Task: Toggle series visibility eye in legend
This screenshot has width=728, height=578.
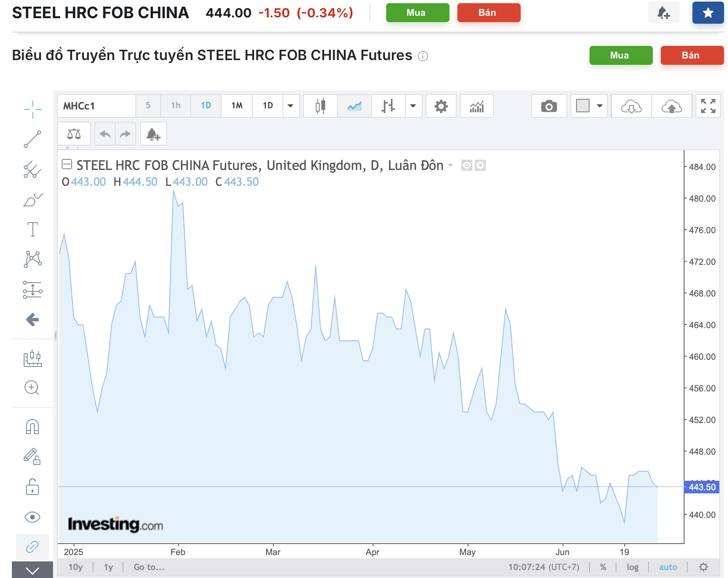Action: point(467,165)
